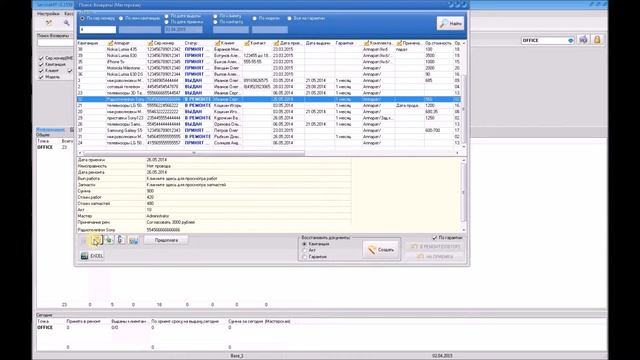Toggle the Все на гарантии checkbox
The width and height of the screenshot is (640, 360).
289,18
